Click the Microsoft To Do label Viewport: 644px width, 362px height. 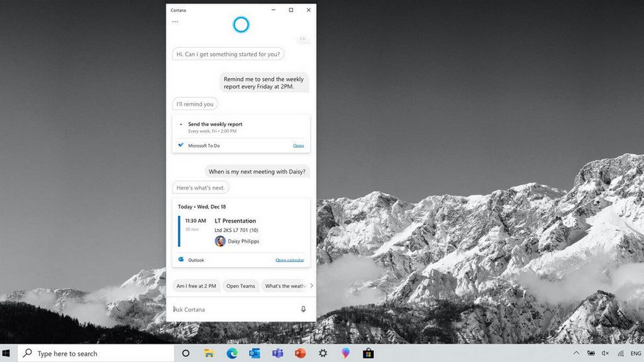(204, 145)
